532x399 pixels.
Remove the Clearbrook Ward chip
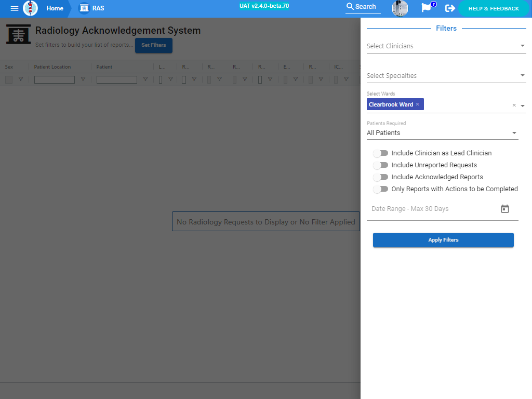tap(417, 104)
